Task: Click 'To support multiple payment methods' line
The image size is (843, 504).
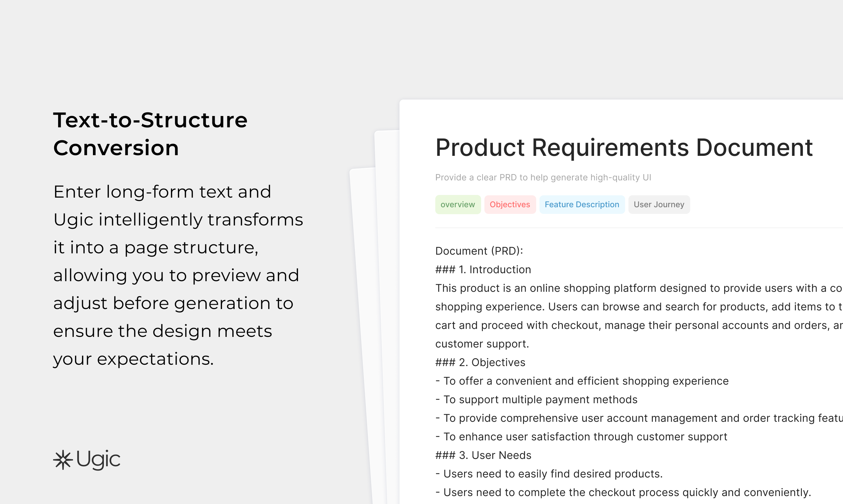Action: 536,400
